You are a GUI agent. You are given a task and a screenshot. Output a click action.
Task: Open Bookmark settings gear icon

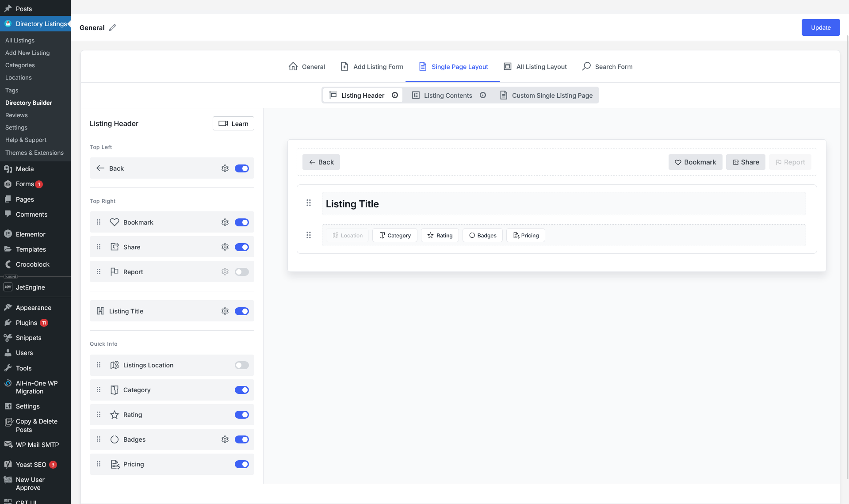coord(225,222)
